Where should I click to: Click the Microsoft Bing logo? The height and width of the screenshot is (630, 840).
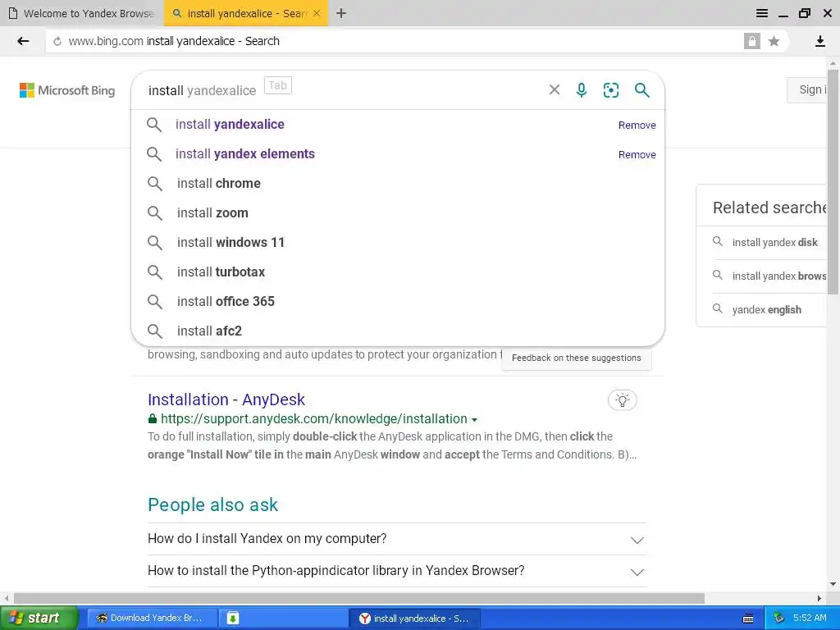[x=67, y=90]
